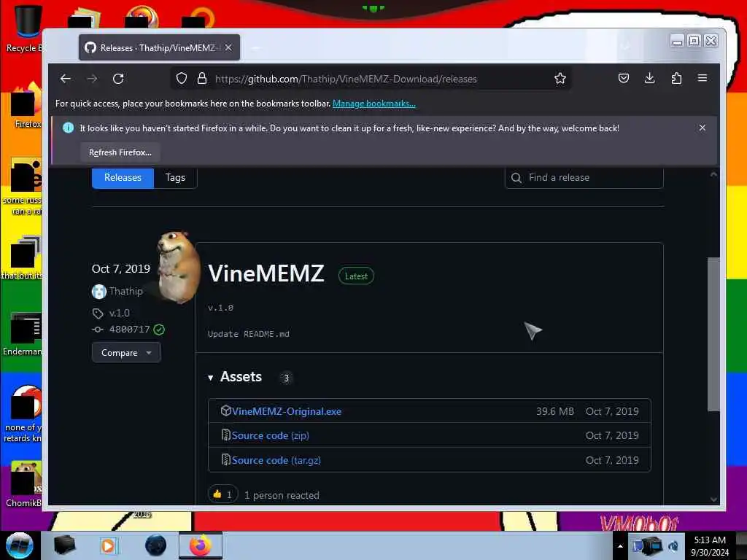Dismiss the Firefox refresh notification bar
This screenshot has width=747, height=560.
click(703, 128)
